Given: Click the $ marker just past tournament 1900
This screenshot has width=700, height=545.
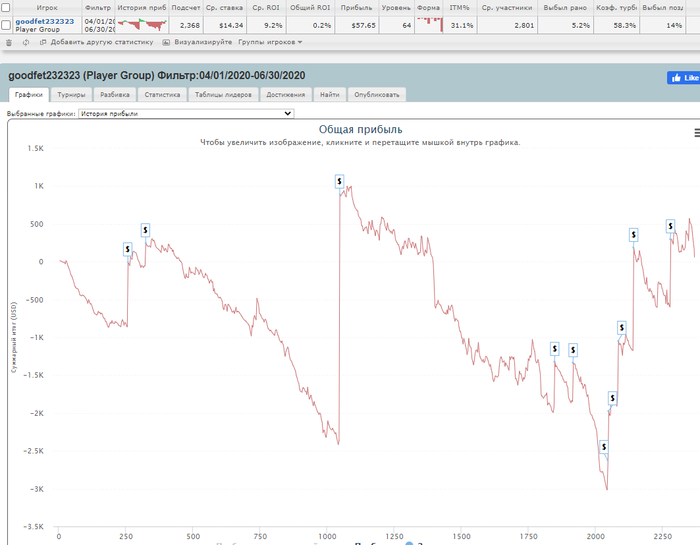Looking at the screenshot, I should (x=573, y=350).
